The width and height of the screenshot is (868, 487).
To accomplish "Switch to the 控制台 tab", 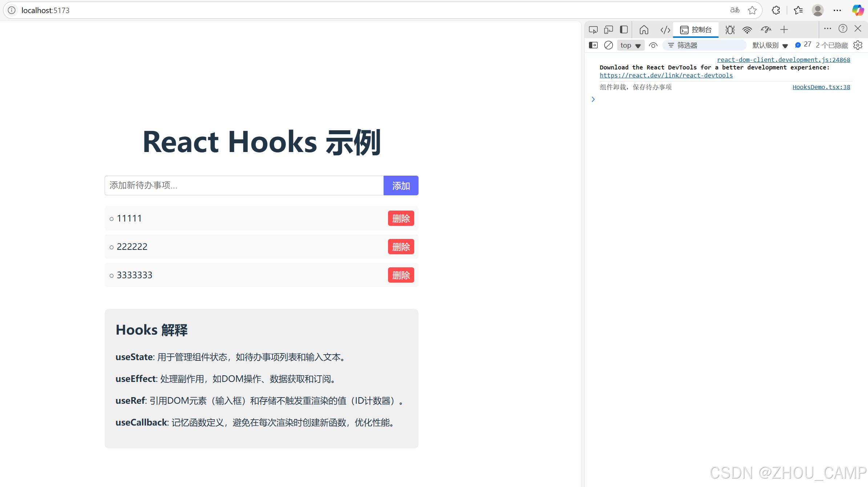I will (x=696, y=29).
